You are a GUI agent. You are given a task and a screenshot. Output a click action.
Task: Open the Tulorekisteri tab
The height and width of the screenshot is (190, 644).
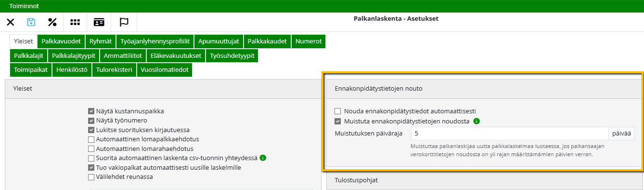click(114, 70)
